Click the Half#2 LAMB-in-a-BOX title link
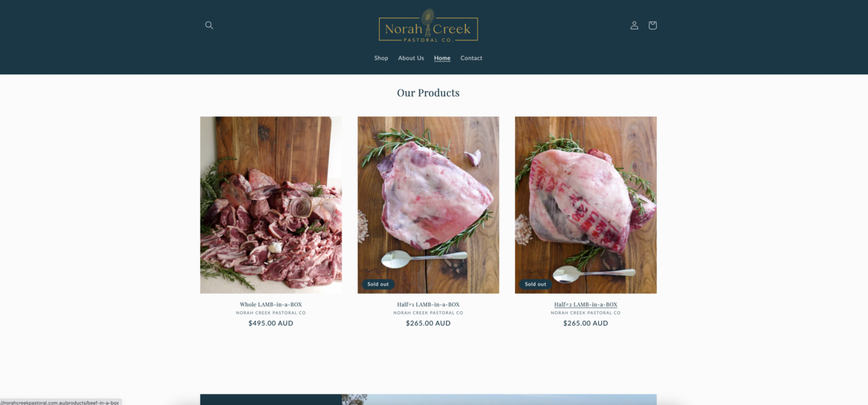The width and height of the screenshot is (868, 405). tap(586, 304)
